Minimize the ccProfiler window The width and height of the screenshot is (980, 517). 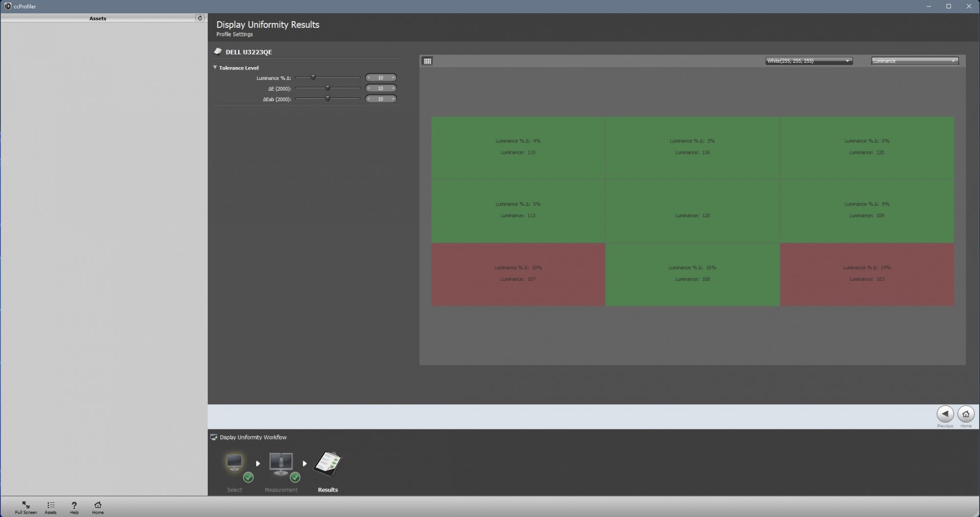click(x=929, y=6)
